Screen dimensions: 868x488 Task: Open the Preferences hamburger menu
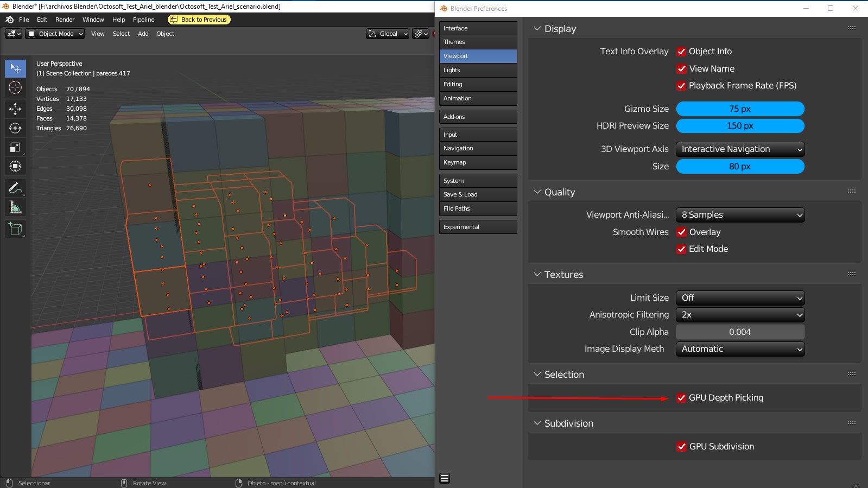click(445, 478)
